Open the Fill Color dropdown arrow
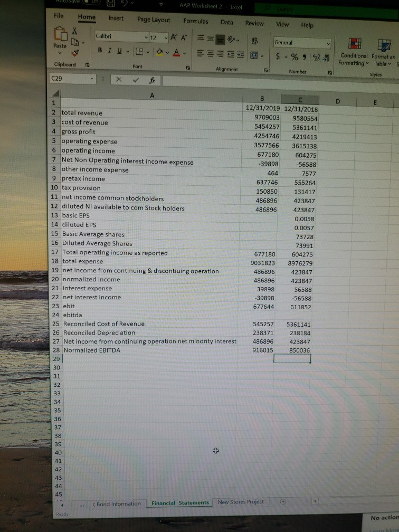Screen dimensions: 399x532 [167, 53]
